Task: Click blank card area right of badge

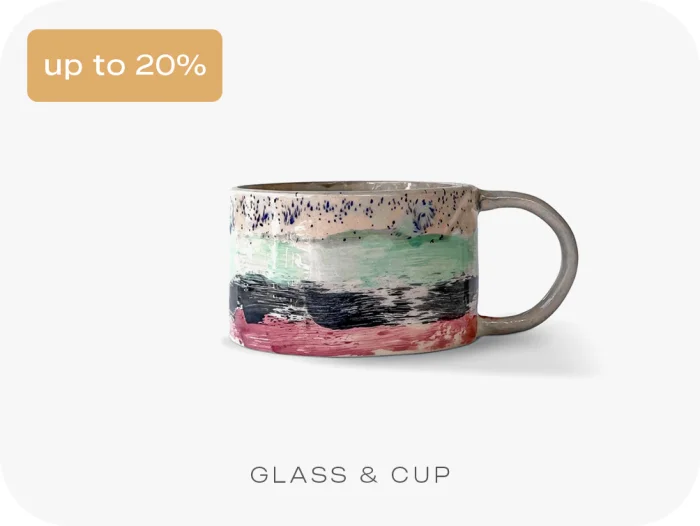Action: coord(446,66)
